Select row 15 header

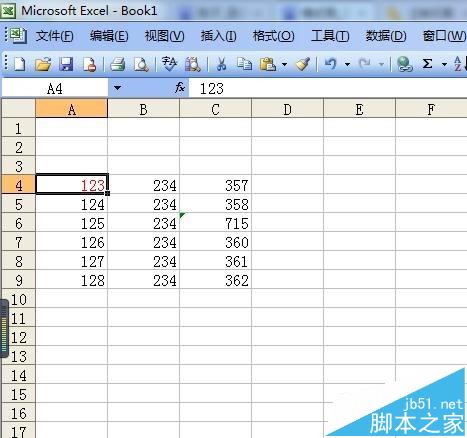tap(19, 394)
